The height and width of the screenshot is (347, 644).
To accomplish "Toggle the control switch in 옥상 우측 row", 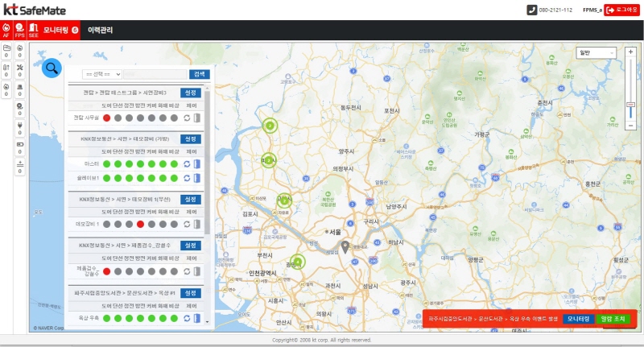I will 196,318.
